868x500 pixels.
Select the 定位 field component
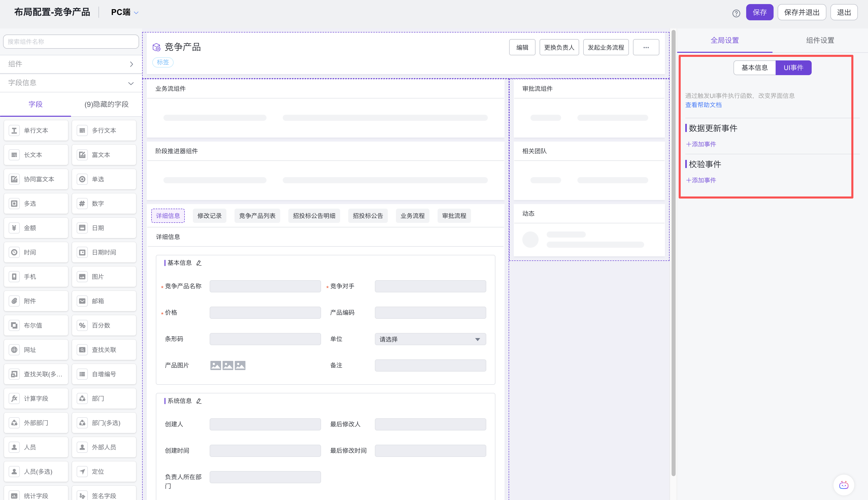[x=104, y=472]
